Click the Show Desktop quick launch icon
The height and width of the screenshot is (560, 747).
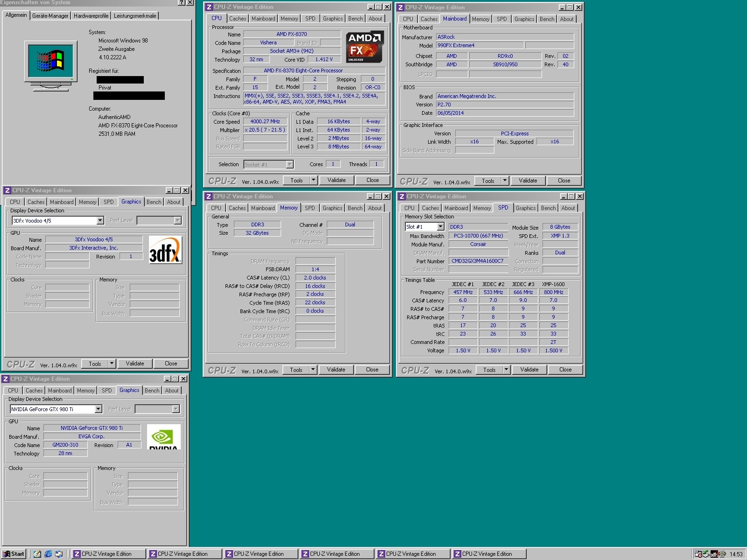click(x=37, y=554)
